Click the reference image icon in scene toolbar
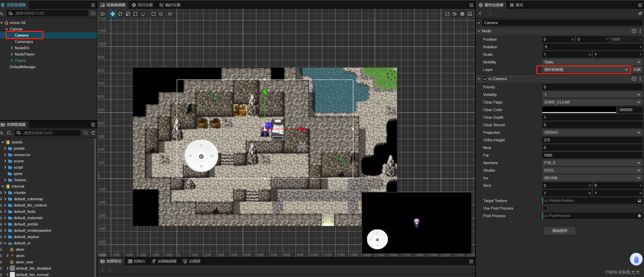This screenshot has width=644, height=277. 447,14
